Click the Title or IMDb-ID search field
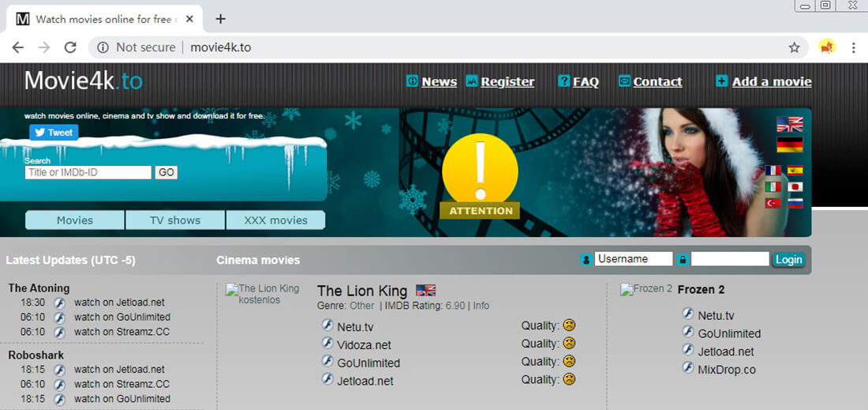Viewport: 868px width, 410px height. click(x=88, y=172)
